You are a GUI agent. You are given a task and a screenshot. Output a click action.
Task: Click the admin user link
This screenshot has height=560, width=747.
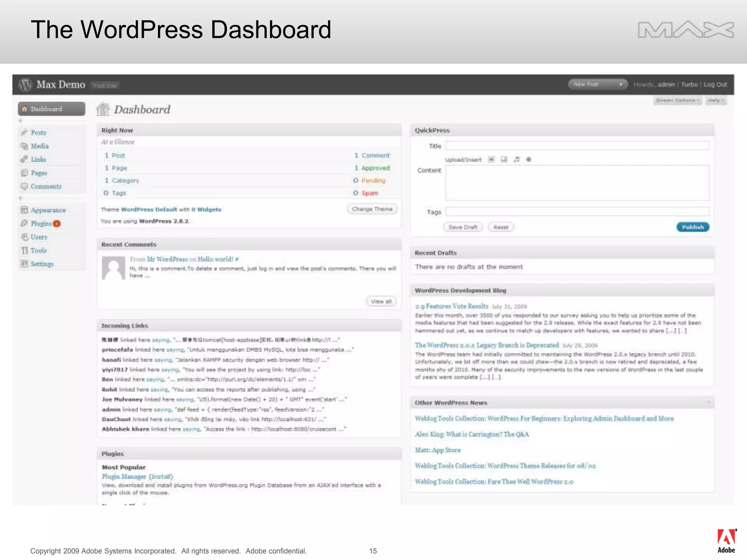click(666, 85)
